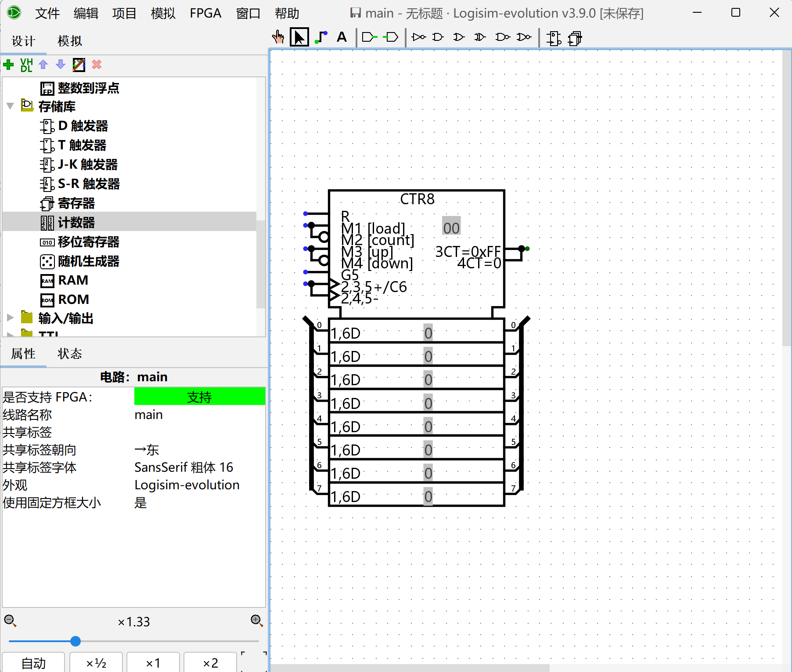Add a NOT gate from toolbar
Image resolution: width=792 pixels, height=672 pixels.
[x=419, y=37]
